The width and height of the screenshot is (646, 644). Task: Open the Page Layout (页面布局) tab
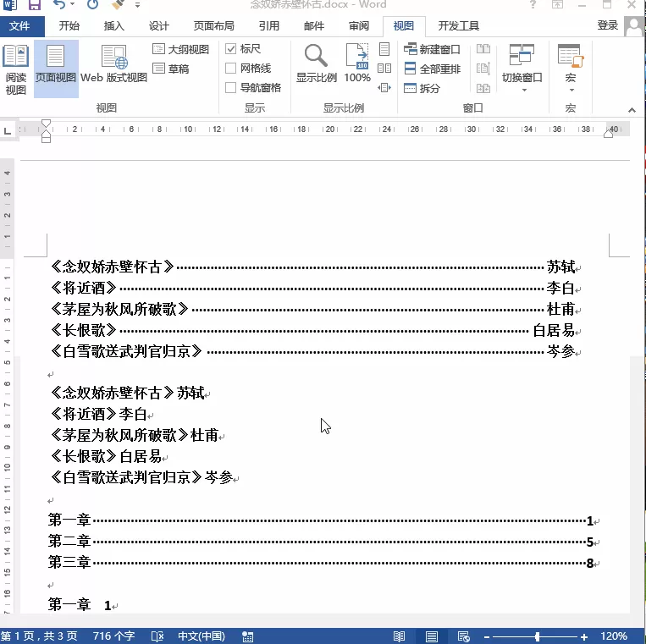[x=214, y=26]
